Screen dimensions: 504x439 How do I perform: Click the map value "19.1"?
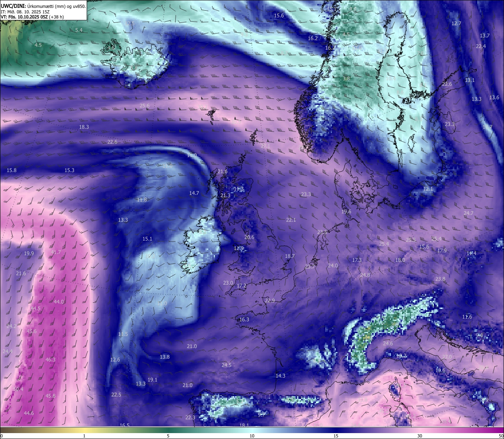click(152, 380)
